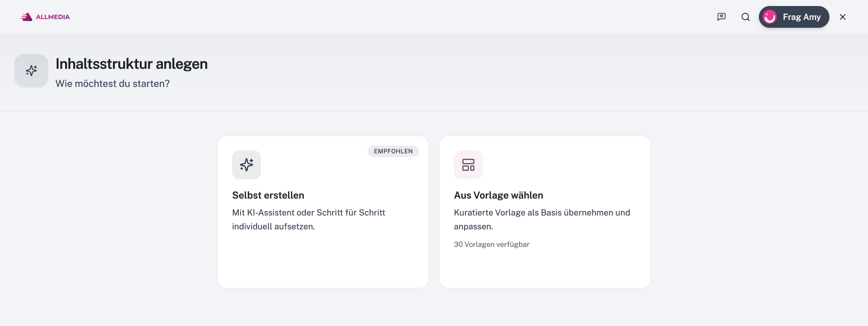The height and width of the screenshot is (326, 868).
Task: Click the text Wie möchtest du starten?
Action: click(112, 83)
